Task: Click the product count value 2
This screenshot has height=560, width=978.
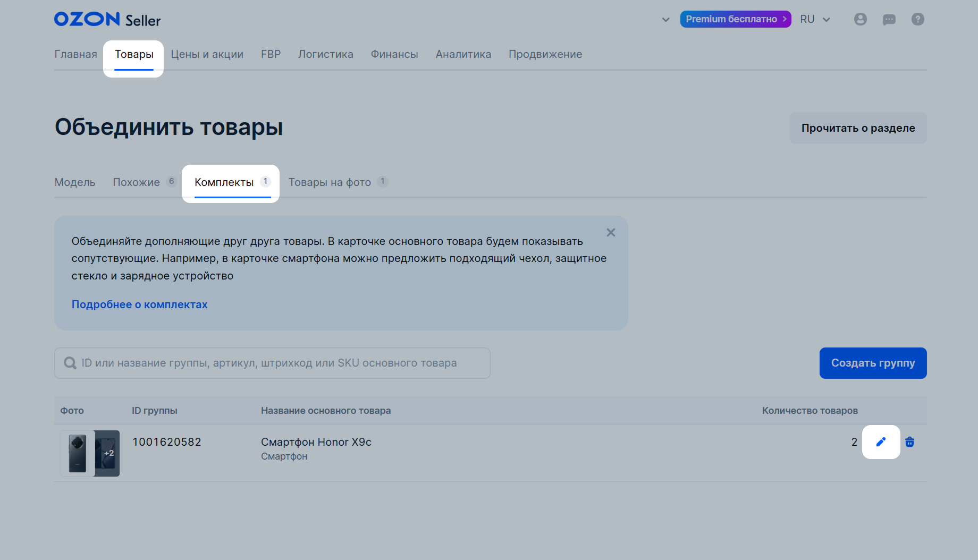Action: (x=854, y=442)
